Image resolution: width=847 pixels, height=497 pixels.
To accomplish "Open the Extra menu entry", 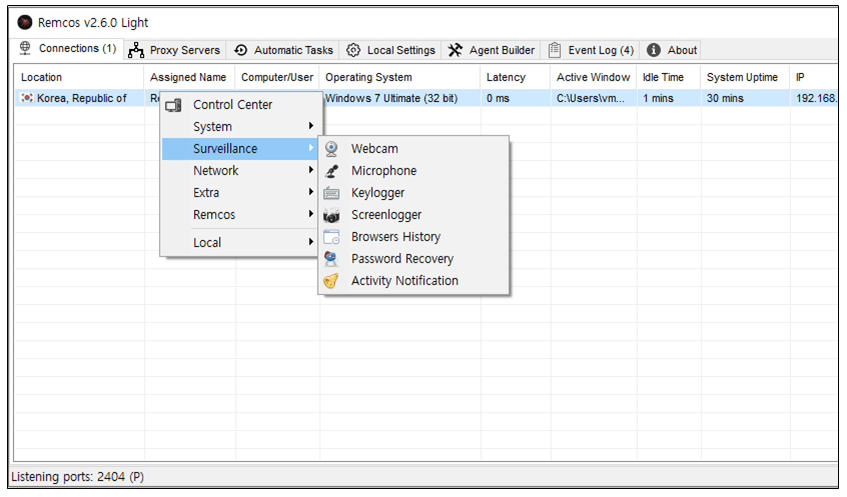I will coord(240,193).
